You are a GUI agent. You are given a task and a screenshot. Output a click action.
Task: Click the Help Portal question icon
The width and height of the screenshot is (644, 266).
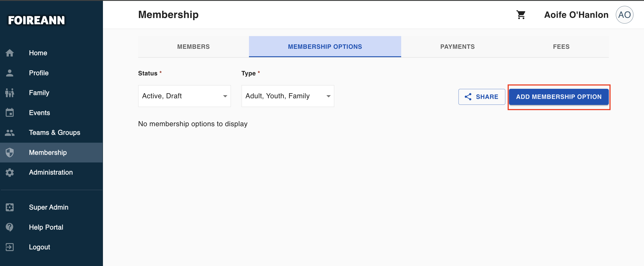[x=9, y=227]
